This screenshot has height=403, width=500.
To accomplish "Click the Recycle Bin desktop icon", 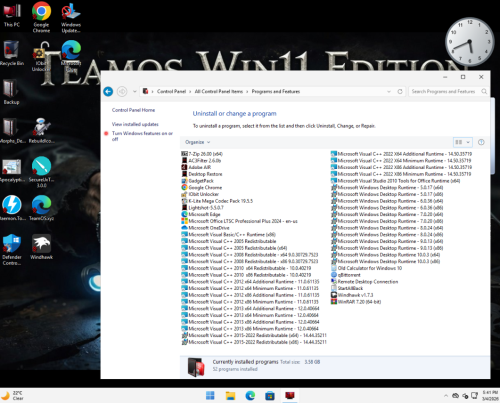I will click(12, 53).
